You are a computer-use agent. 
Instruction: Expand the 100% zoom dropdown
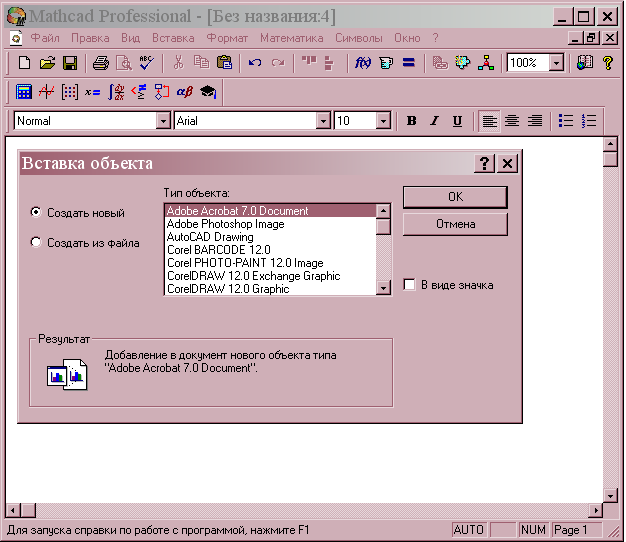pyautogui.click(x=556, y=63)
